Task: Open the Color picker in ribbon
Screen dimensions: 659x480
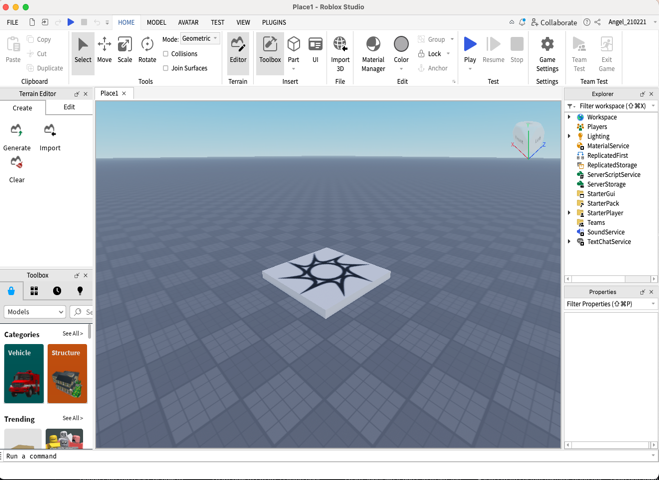Action: (401, 50)
